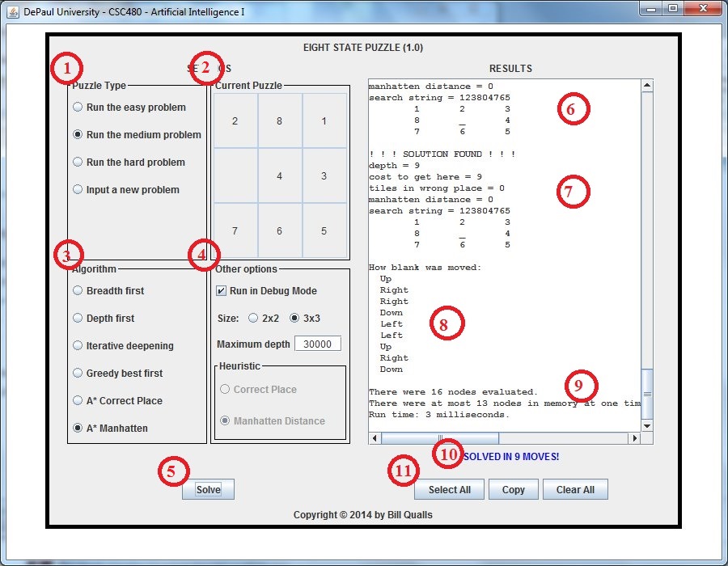The width and height of the screenshot is (728, 566).
Task: Select Depth first algorithm
Action: 78,318
